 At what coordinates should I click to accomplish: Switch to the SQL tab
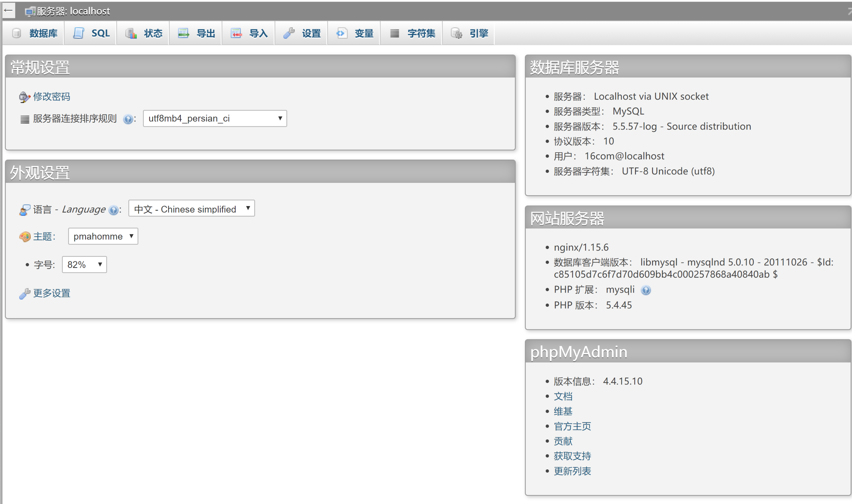click(91, 33)
